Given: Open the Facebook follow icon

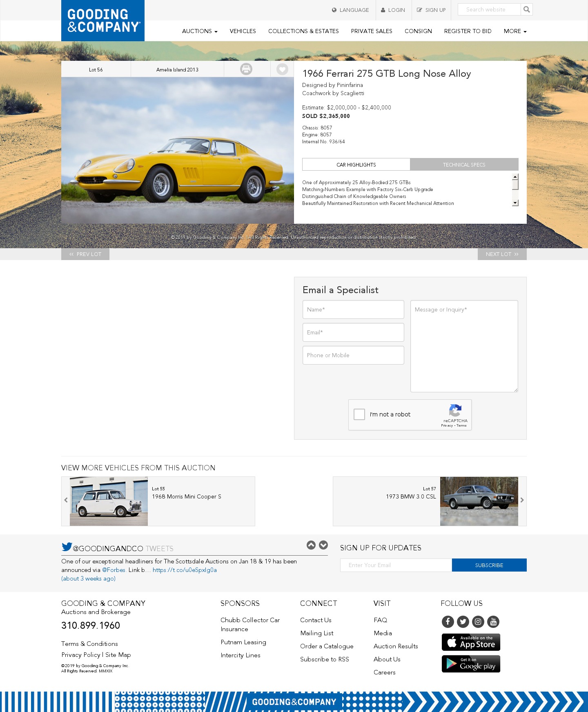Looking at the screenshot, I should click(x=448, y=622).
